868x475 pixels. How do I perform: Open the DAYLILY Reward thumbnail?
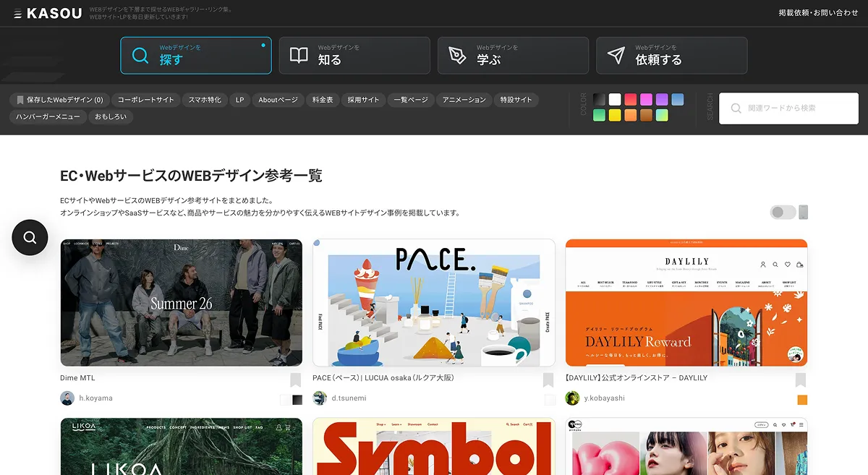(x=686, y=303)
